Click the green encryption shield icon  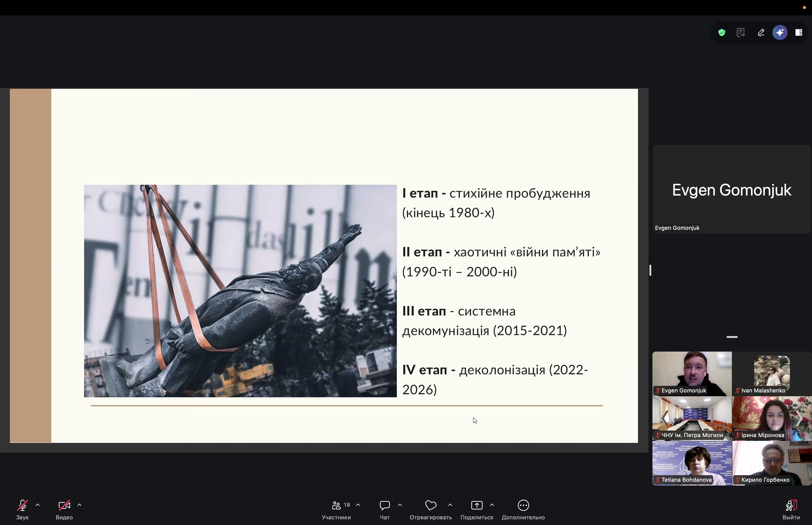click(721, 32)
